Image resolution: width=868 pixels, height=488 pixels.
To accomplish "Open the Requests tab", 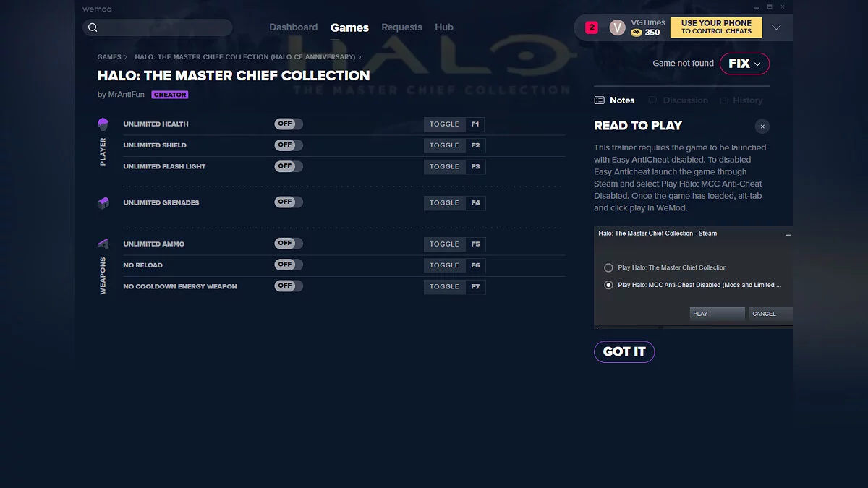I will tap(401, 27).
